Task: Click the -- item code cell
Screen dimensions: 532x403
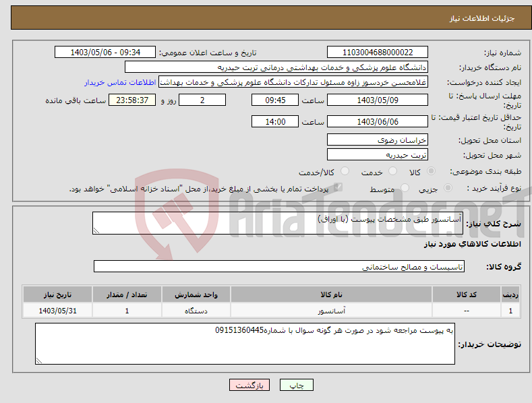Action: pos(467,311)
